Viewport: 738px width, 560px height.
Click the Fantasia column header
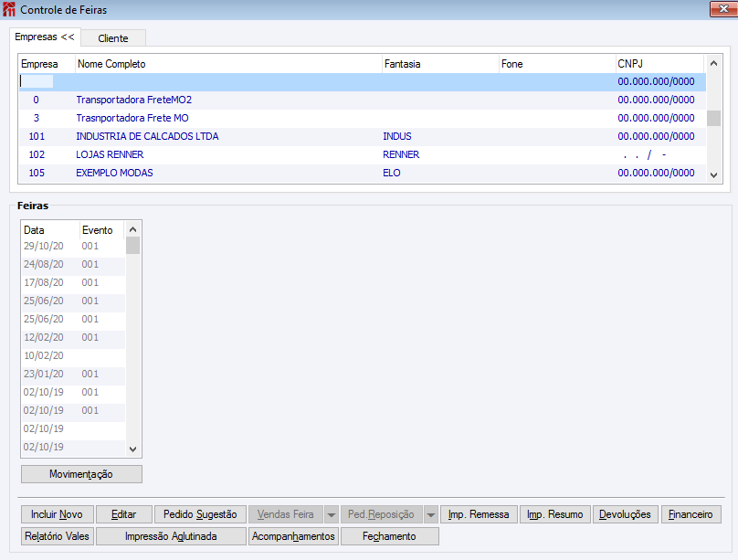click(440, 64)
